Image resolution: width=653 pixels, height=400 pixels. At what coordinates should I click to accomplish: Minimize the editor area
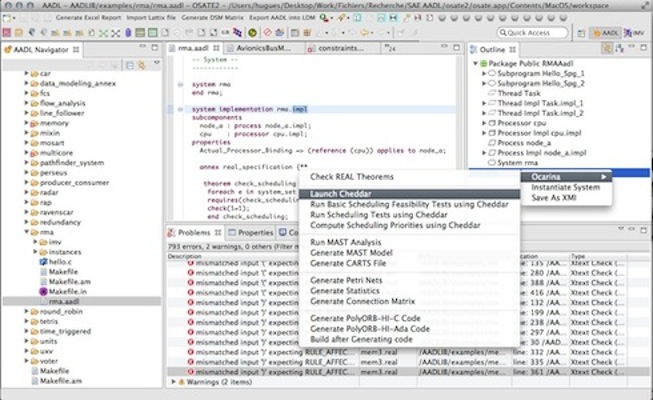444,48
